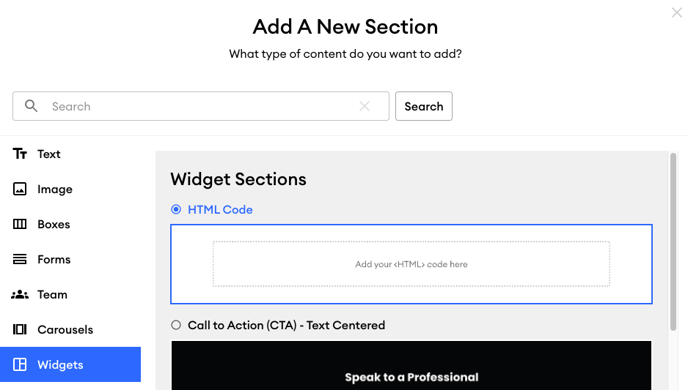Click into the Search input field
Screen dimensions: 688x390
201,106
